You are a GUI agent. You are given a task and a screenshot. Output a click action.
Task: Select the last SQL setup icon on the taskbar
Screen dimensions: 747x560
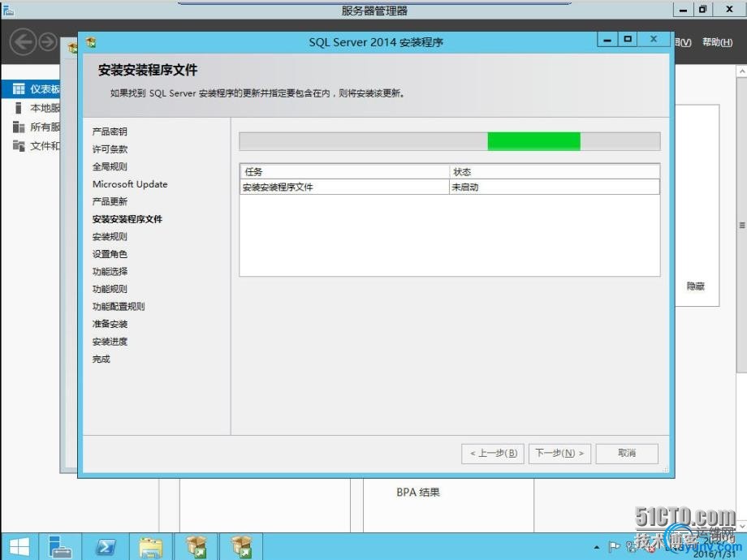tap(241, 547)
